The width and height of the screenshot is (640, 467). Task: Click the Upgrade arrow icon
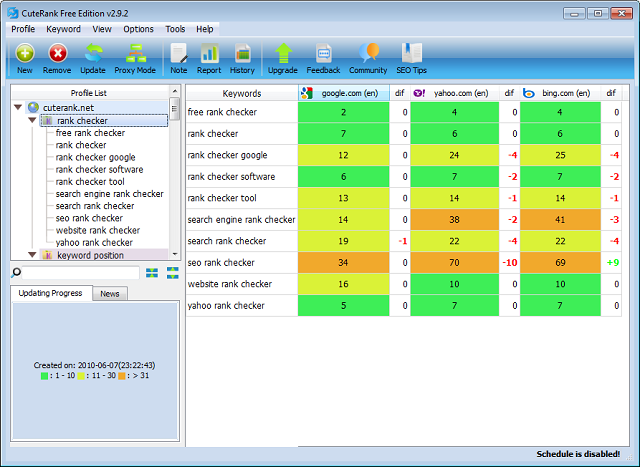point(283,53)
